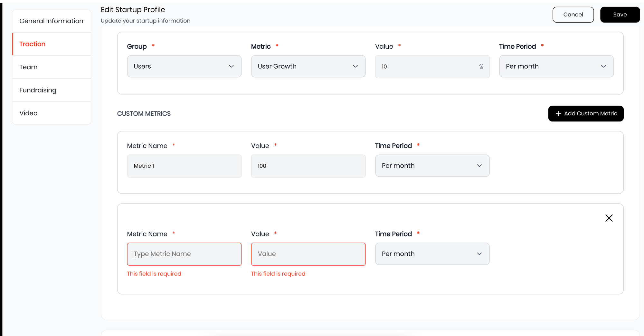644x336 pixels.
Task: Open Time Period dropdown in empty custom metric
Action: [432, 254]
